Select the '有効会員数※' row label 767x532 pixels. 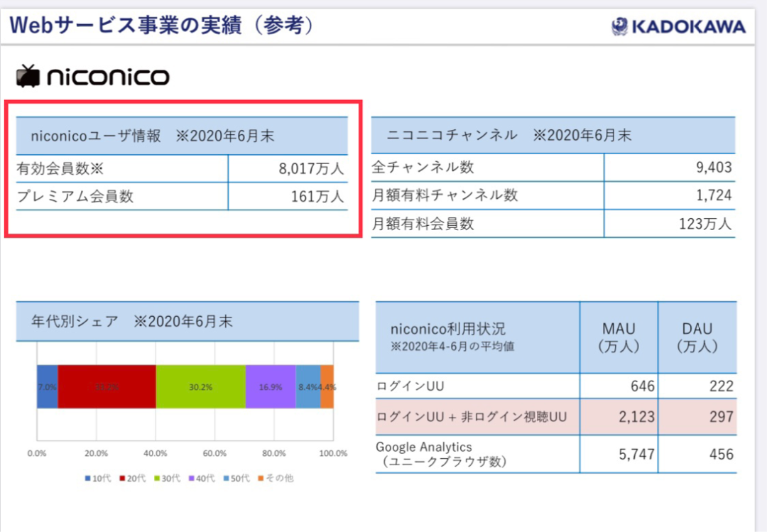[x=60, y=169]
